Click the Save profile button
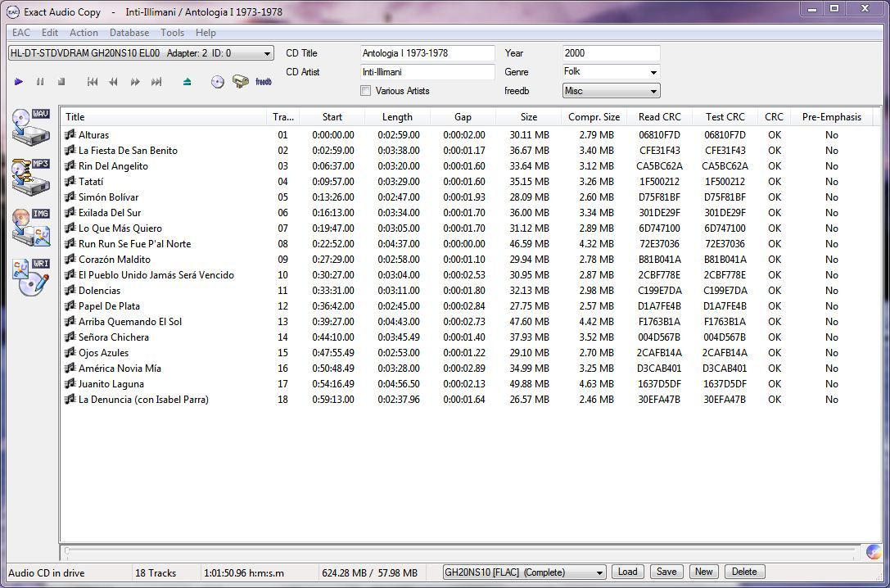This screenshot has width=890, height=588. pos(666,572)
